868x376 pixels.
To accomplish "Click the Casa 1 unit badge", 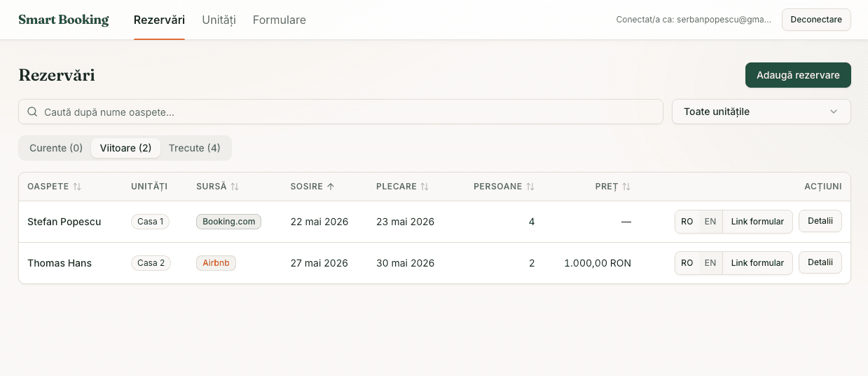I will click(x=151, y=222).
